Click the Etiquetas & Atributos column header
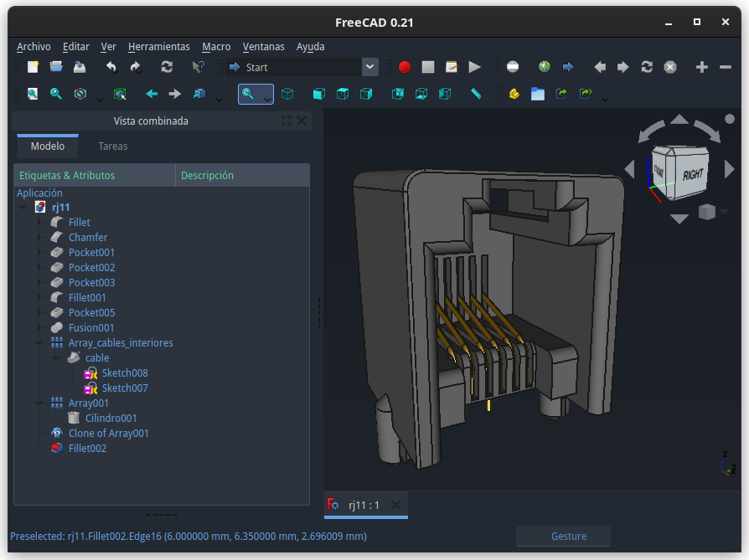 point(95,175)
